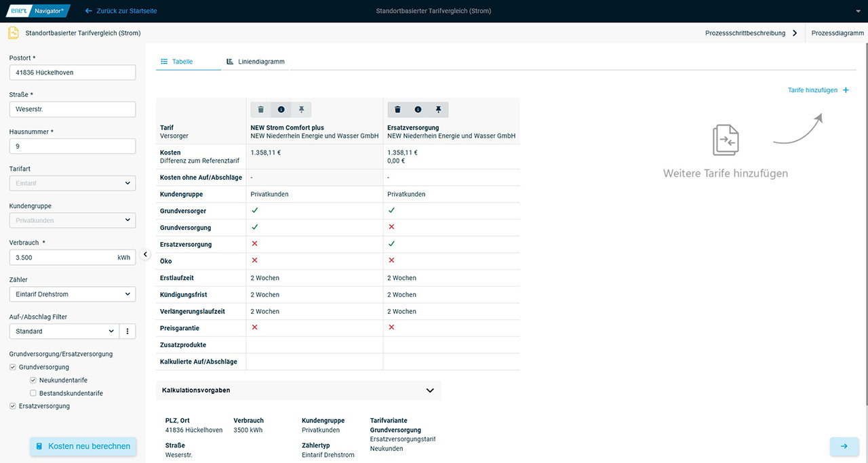Show info for NEW Strom Comfort plus
The image size is (868, 463).
(x=281, y=110)
